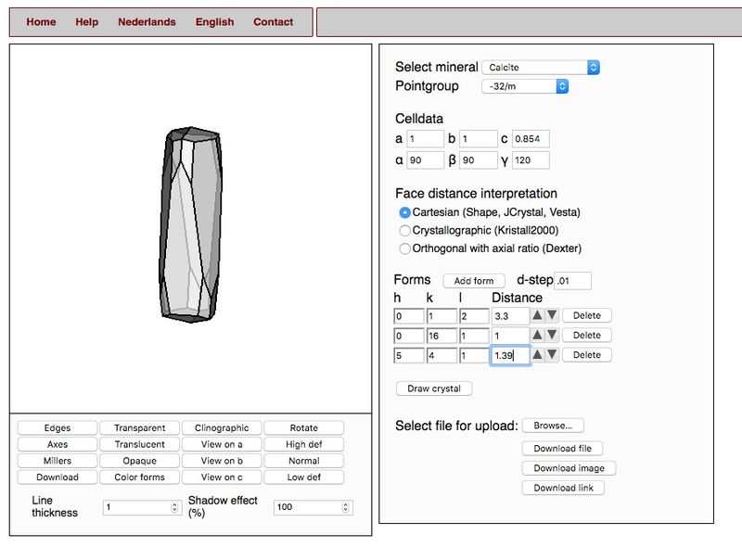The width and height of the screenshot is (742, 560).
Task: Decrease distance for form 5 4 1
Action: 552,355
